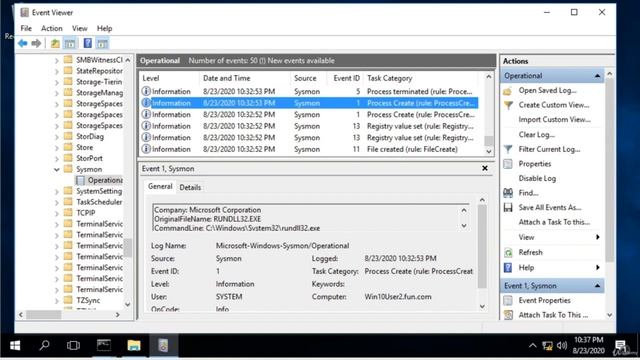Click the Forward arrow toolbar icon

(x=36, y=43)
